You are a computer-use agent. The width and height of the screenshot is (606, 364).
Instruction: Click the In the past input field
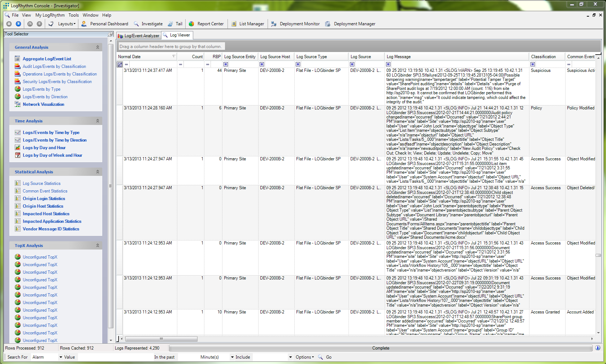coord(188,357)
